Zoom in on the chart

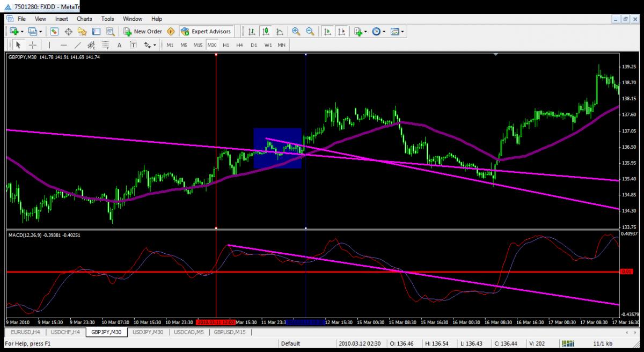click(296, 32)
